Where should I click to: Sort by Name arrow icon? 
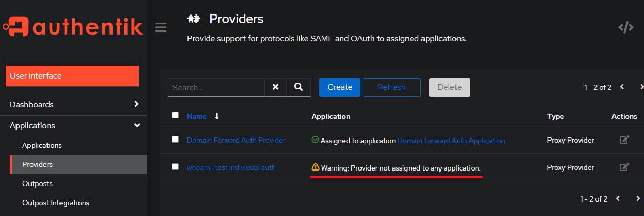pyautogui.click(x=217, y=116)
